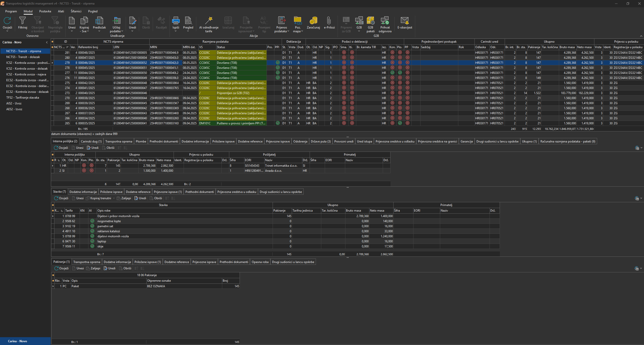
Task: Collapse the ribbon with the chevron
Action: click(x=641, y=36)
